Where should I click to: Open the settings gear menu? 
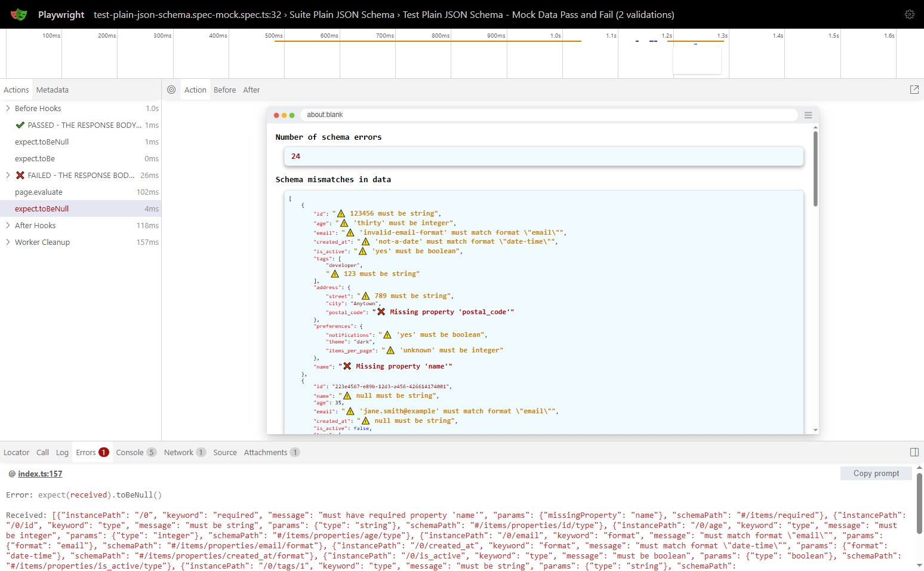click(910, 14)
